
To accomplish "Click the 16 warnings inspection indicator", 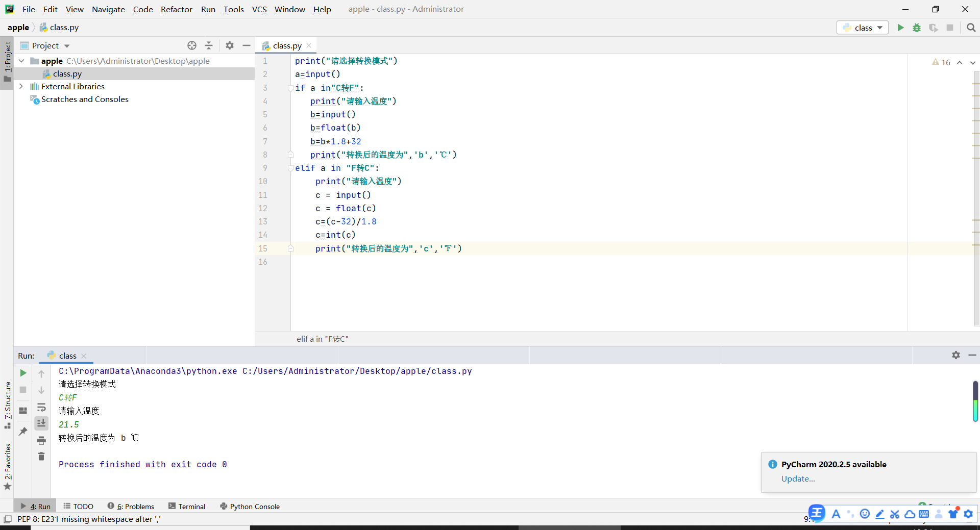I will 941,62.
